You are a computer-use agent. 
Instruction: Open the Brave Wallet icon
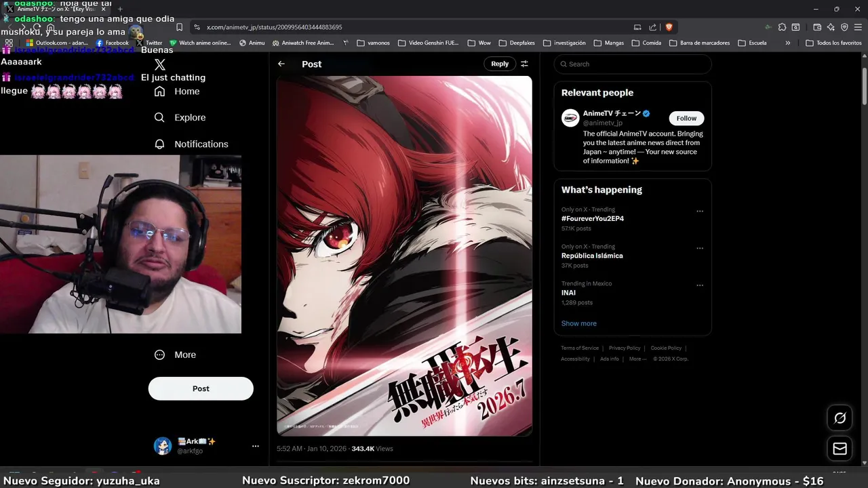tap(817, 27)
